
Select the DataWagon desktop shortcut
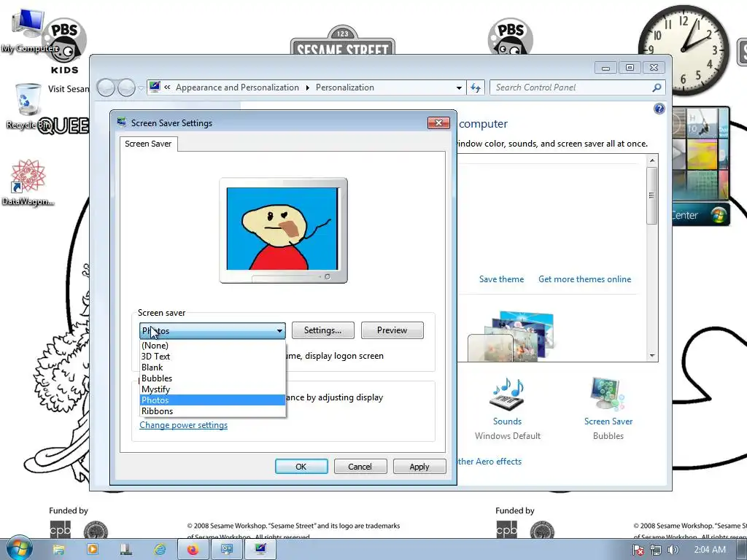click(28, 183)
